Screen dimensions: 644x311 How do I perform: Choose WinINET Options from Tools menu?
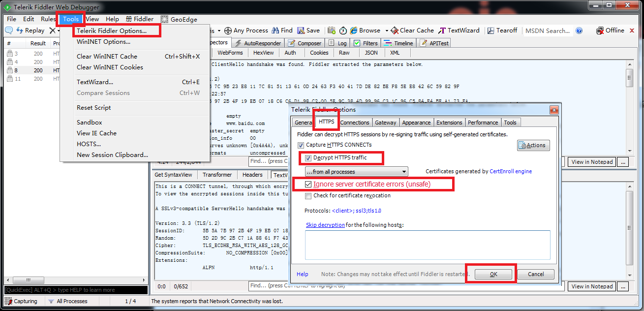[103, 42]
